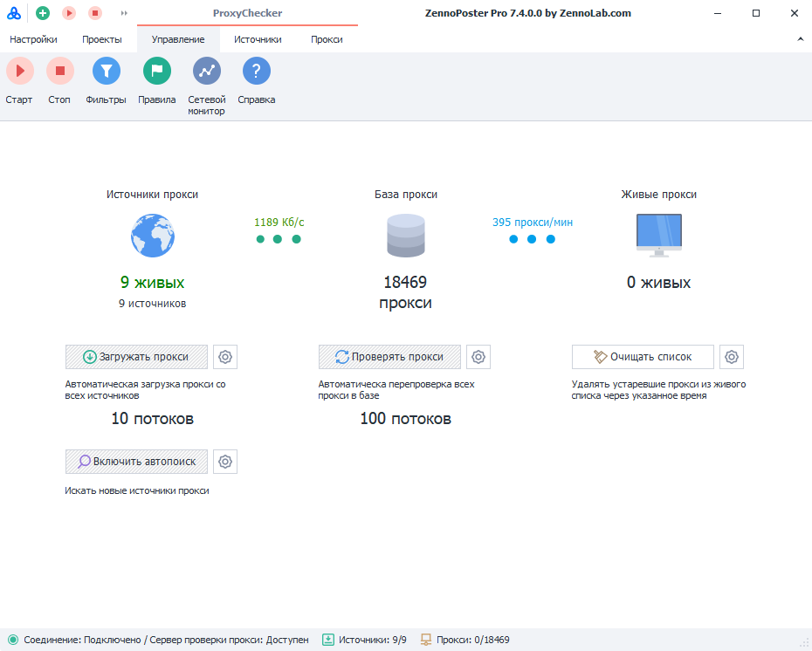Click small play icon in title bar

click(69, 13)
